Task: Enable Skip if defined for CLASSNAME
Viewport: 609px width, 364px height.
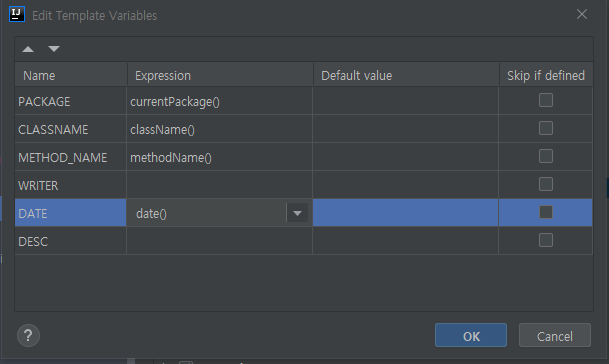Action: (546, 128)
